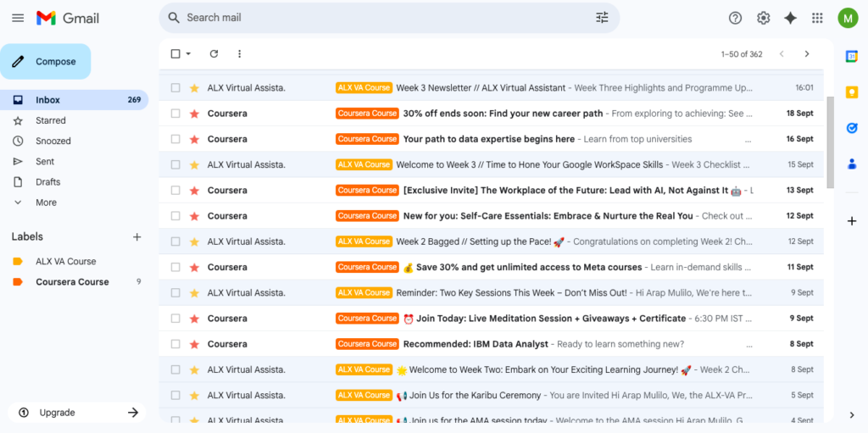
Task: Expand the More section in sidebar
Action: 46,203
